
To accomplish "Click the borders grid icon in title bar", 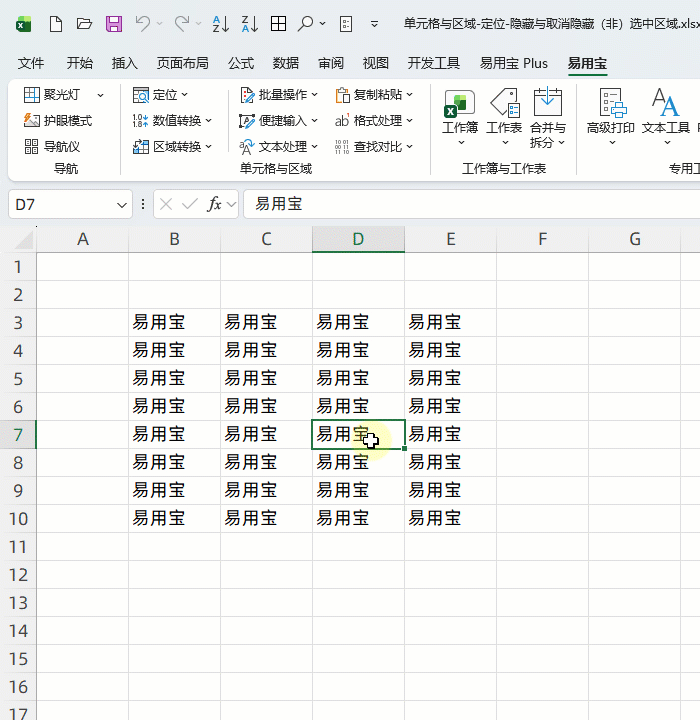I will click(x=279, y=23).
